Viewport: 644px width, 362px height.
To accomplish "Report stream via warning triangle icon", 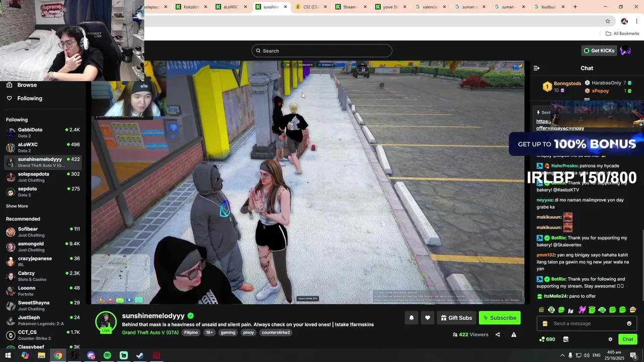I will point(514,335).
